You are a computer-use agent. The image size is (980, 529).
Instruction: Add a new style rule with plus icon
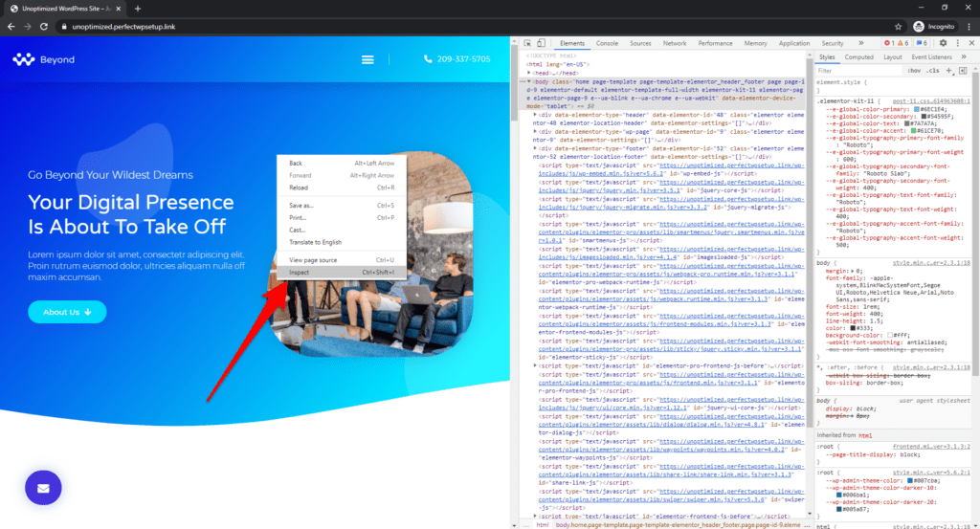948,71
